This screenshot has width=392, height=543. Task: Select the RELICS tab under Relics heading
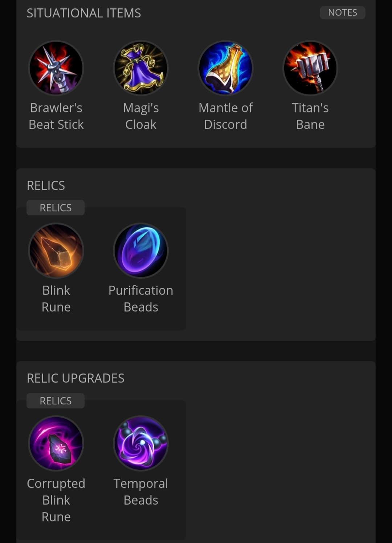pyautogui.click(x=56, y=208)
